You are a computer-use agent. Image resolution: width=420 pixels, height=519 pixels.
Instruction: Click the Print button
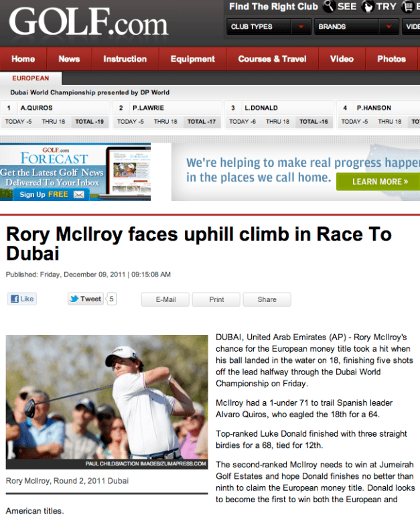coord(216,299)
